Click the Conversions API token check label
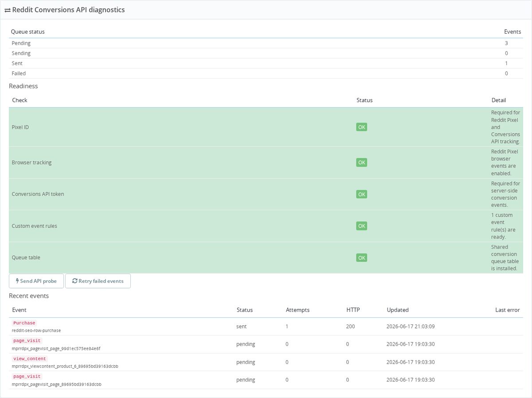Screen dimensions: 532x398 click(x=38, y=194)
